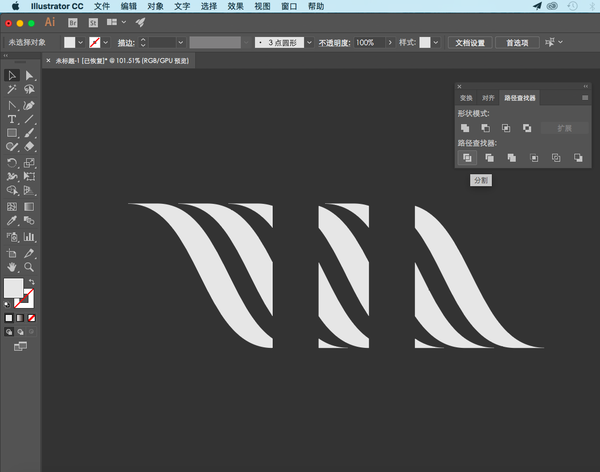600x472 pixels.
Task: Click the Unite shape mode icon
Action: (465, 128)
